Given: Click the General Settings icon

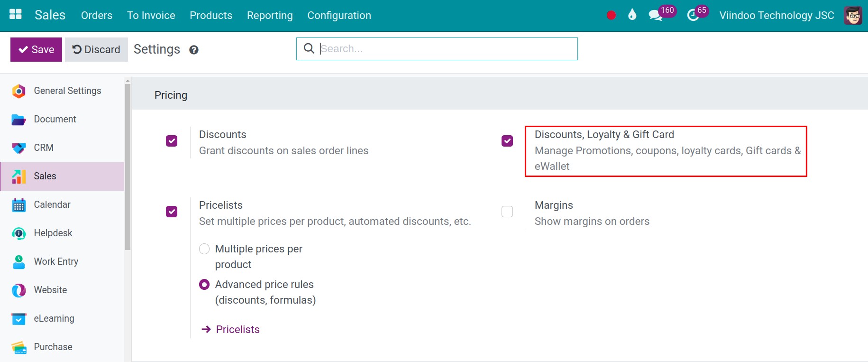Looking at the screenshot, I should 18,91.
